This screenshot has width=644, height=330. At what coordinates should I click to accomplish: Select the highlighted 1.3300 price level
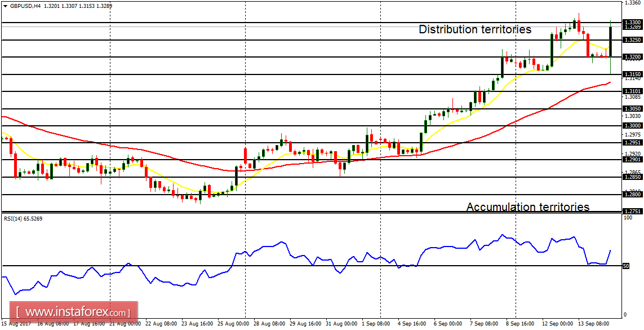[632, 24]
